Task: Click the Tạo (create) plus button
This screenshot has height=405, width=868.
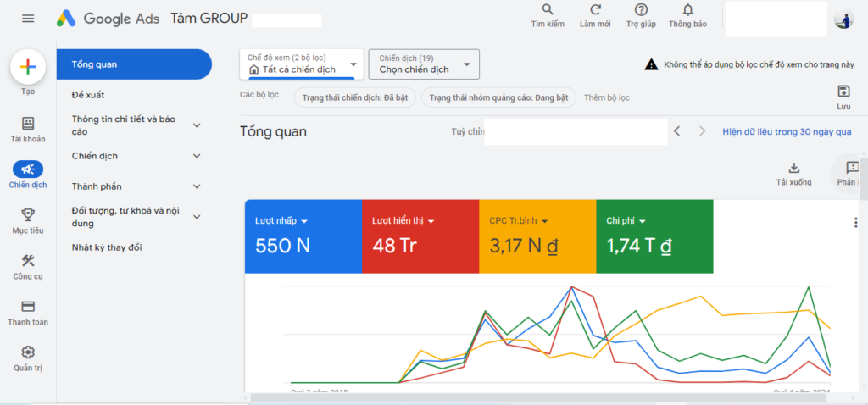Action: click(x=28, y=67)
